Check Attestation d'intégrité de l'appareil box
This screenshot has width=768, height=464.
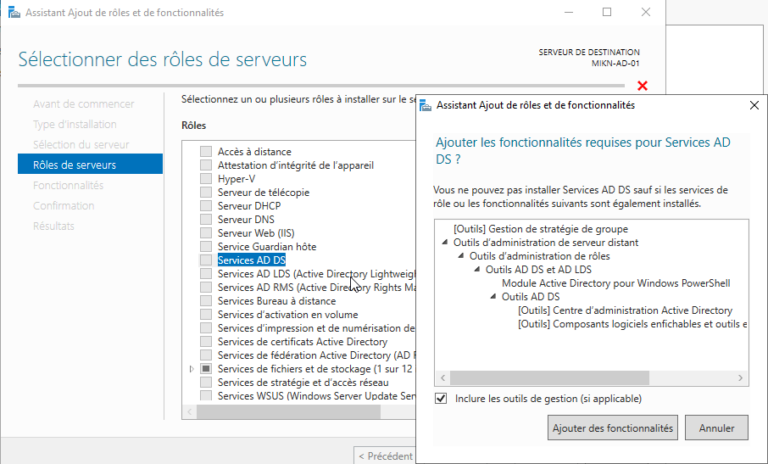[x=206, y=165]
